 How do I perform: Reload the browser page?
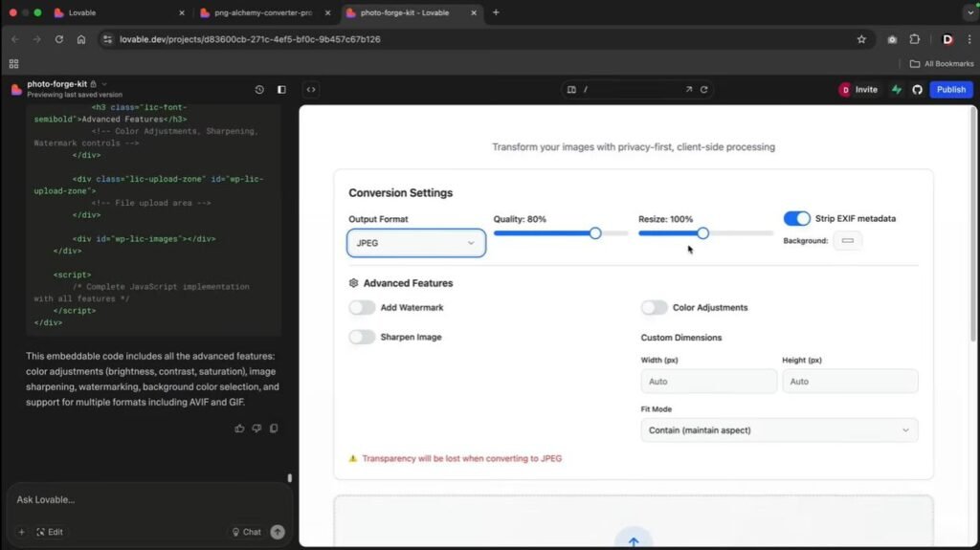tap(58, 39)
